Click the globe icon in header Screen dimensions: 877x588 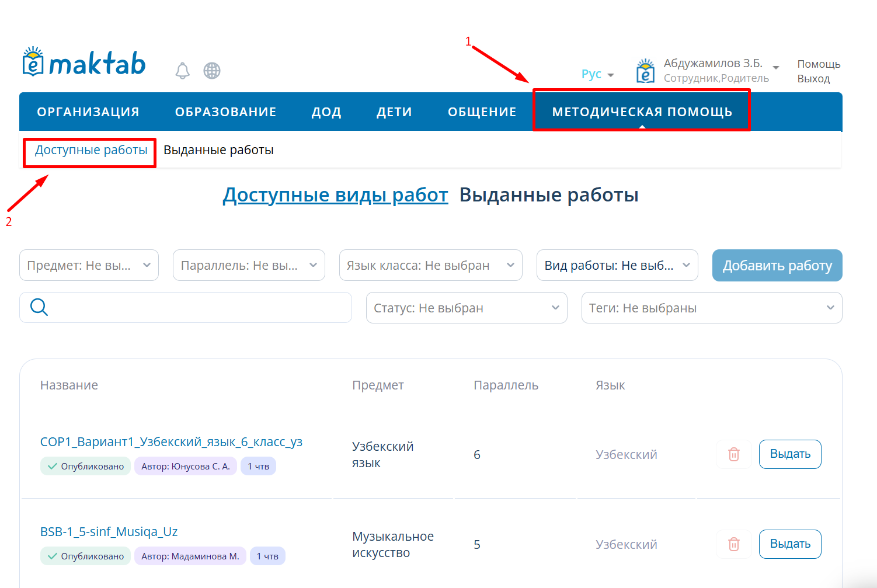pyautogui.click(x=212, y=71)
